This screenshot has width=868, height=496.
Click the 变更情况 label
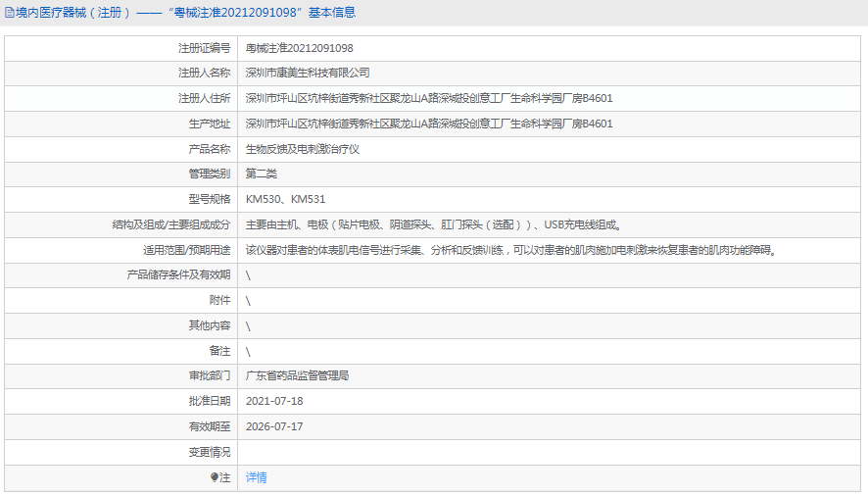point(210,452)
